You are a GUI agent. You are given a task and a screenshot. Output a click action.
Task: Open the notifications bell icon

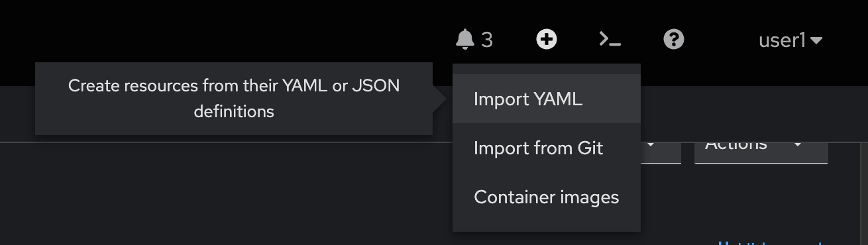click(x=465, y=40)
